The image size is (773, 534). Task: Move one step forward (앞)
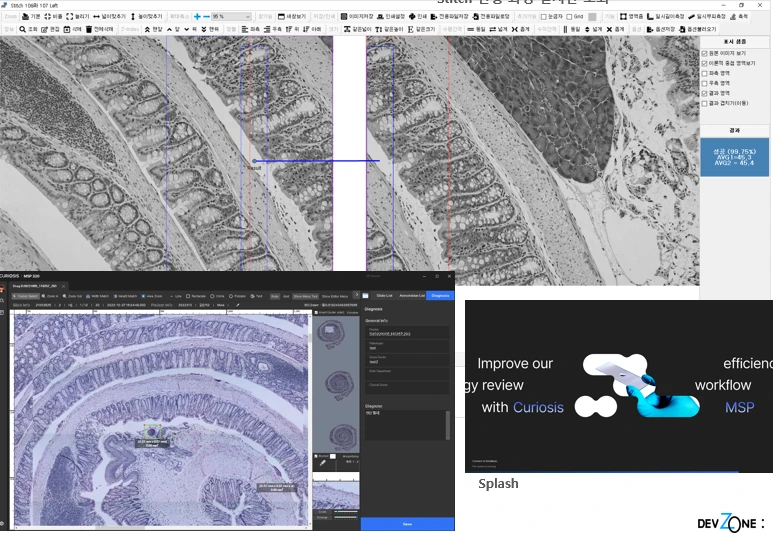173,29
